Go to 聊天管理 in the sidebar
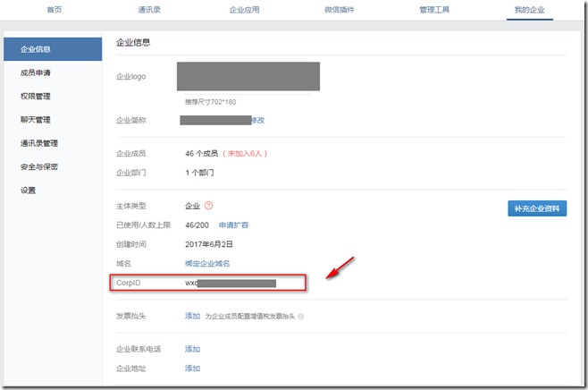 (35, 120)
